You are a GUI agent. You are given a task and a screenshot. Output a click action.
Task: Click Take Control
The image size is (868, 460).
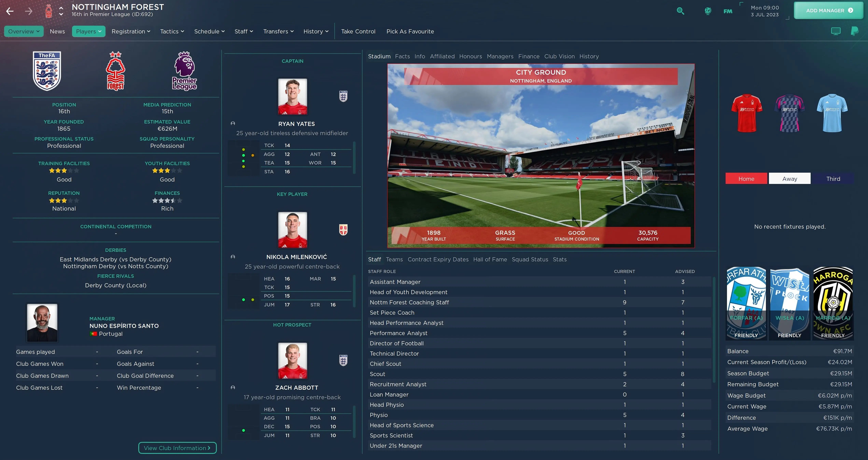(x=358, y=31)
